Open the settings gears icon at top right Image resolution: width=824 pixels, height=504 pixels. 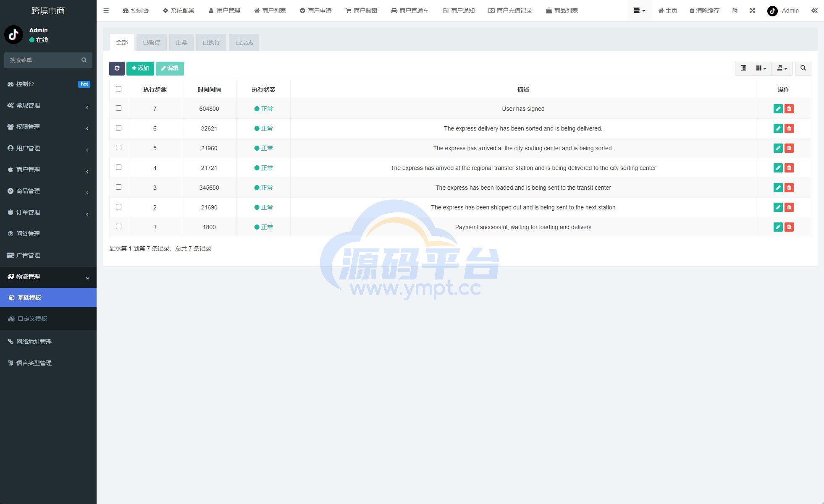[x=814, y=10]
